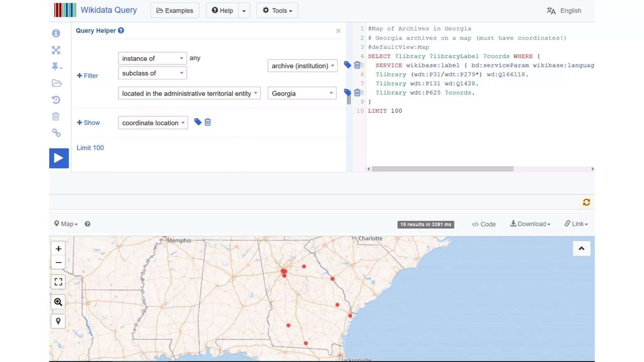644x362 pixels.
Task: Zoom in the map with plus button
Action: (x=58, y=249)
